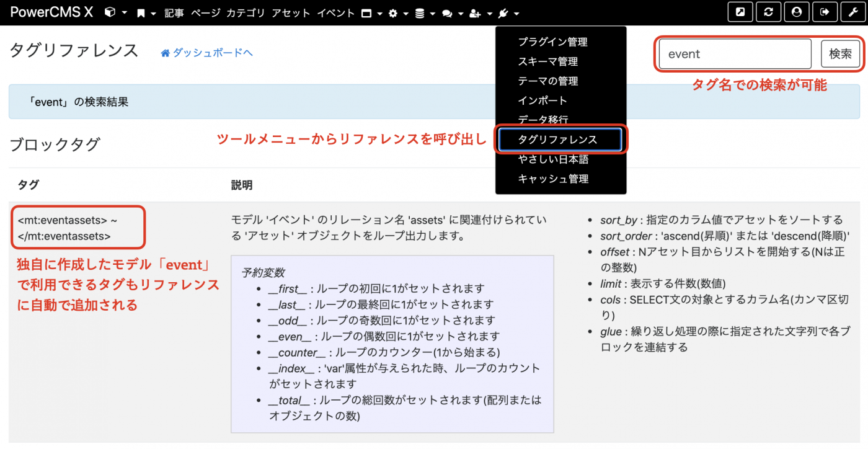Viewport: 868px width, 449px height.
Task: Select スキーマ管理 menu entry
Action: point(547,61)
